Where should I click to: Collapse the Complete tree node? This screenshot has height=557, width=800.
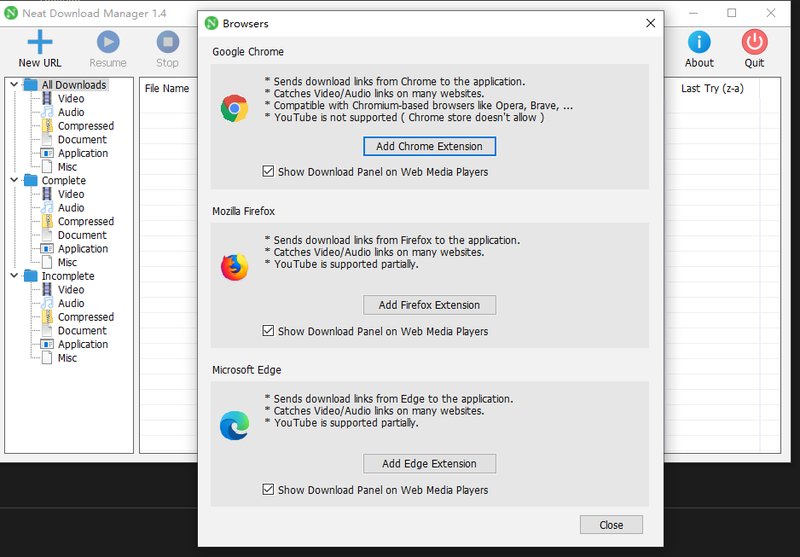14,181
